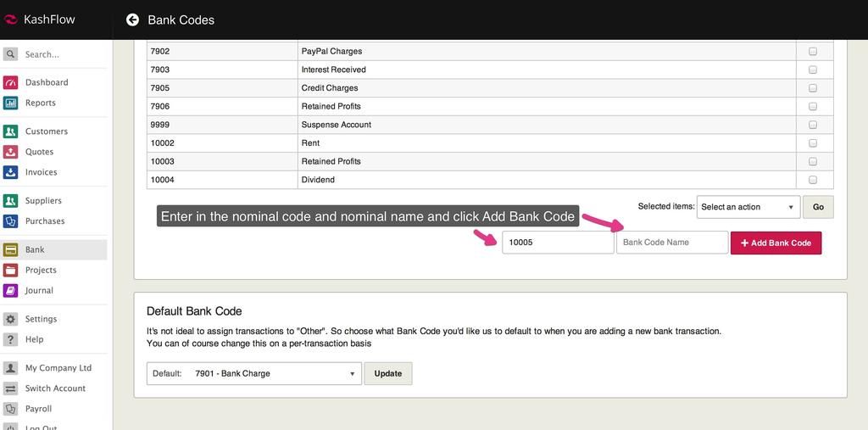
Task: Open Dashboard via its gauge icon
Action: pos(10,82)
